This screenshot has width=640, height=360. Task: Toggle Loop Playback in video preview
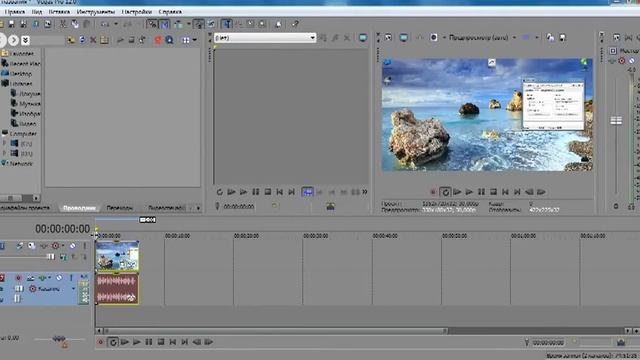click(445, 192)
